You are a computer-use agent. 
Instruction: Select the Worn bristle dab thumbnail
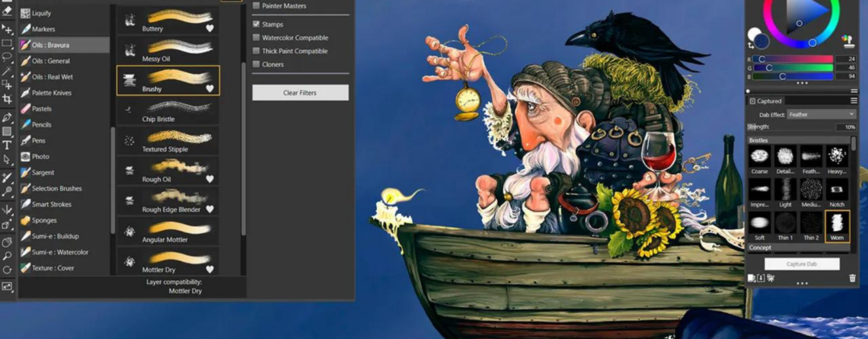coord(837,225)
